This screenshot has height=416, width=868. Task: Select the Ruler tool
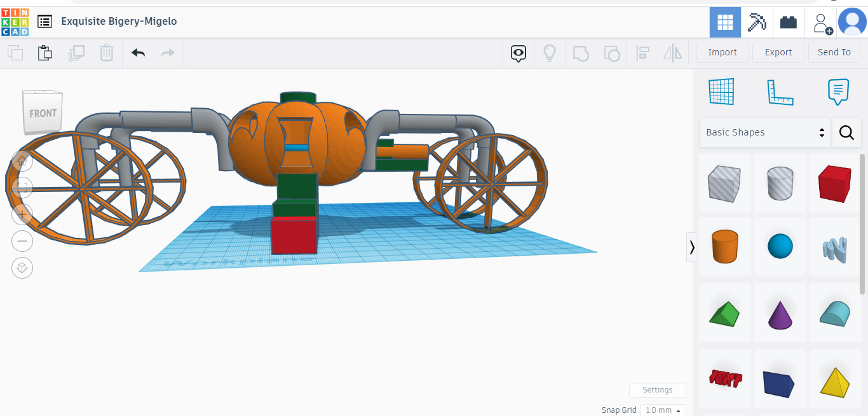click(x=780, y=92)
